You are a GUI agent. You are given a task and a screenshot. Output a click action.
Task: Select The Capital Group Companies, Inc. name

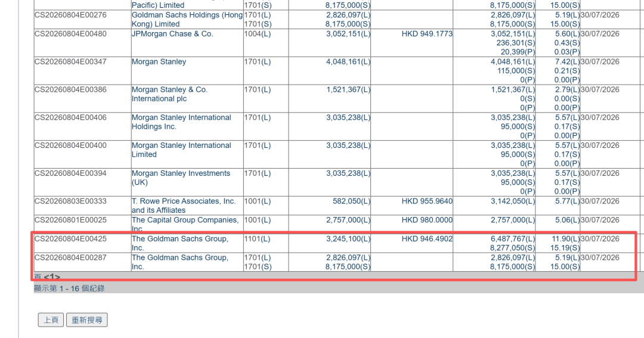point(185,225)
